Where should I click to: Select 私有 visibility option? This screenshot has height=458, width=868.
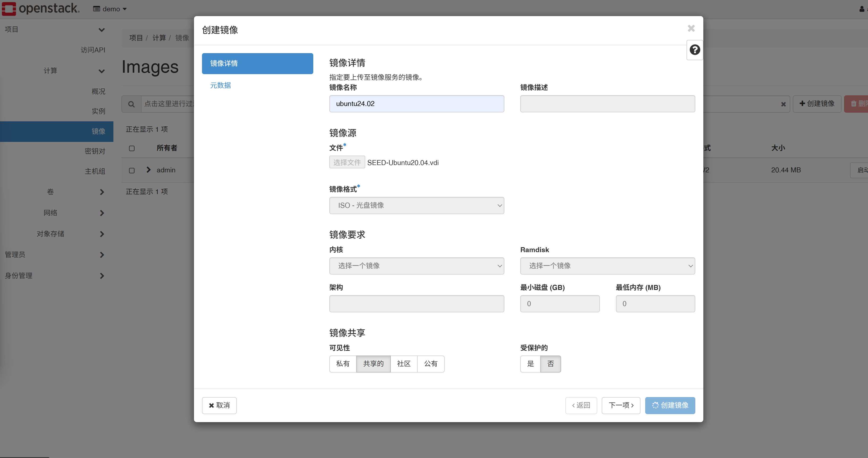pos(343,364)
